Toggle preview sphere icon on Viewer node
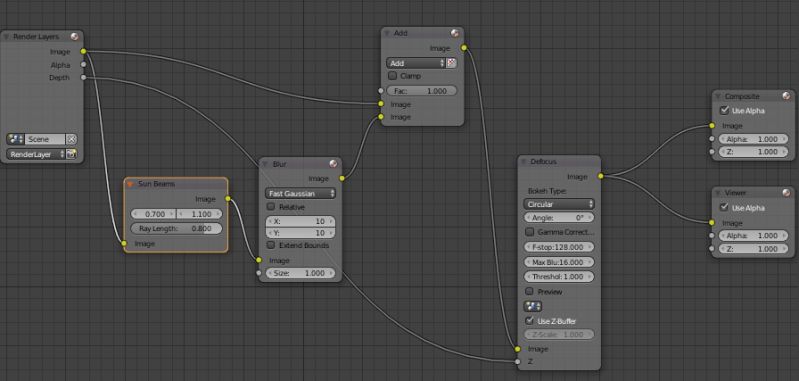This screenshot has width=799, height=381. (786, 193)
